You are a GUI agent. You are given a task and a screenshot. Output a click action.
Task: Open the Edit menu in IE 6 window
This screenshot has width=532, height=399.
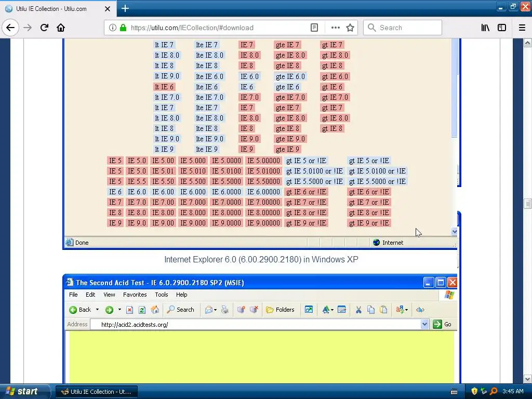point(90,295)
